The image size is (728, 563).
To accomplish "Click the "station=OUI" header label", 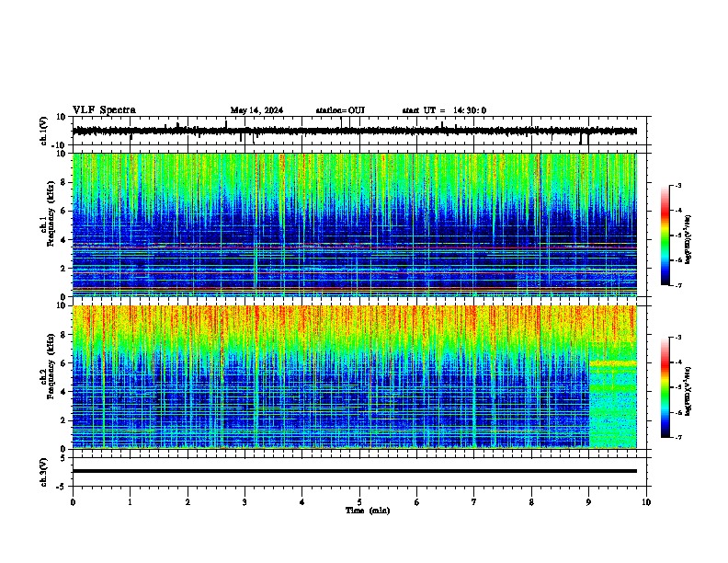I will pyautogui.click(x=340, y=110).
